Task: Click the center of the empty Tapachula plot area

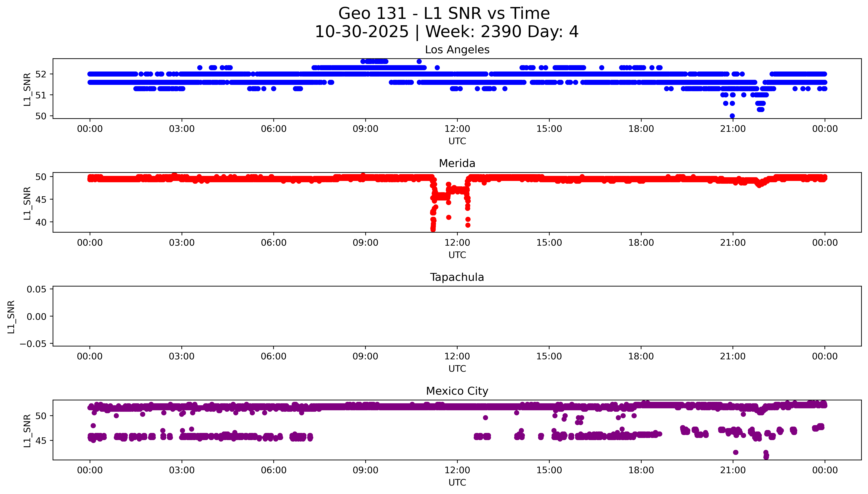Action: coord(457,316)
